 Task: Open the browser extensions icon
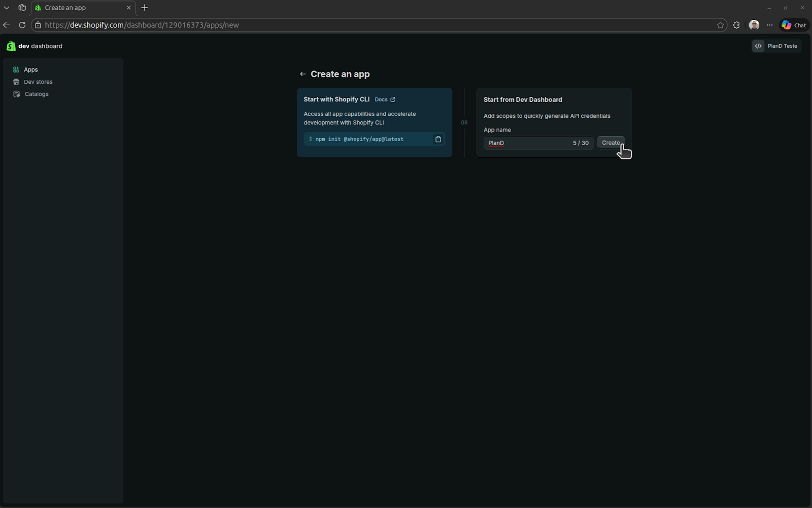pos(736,25)
